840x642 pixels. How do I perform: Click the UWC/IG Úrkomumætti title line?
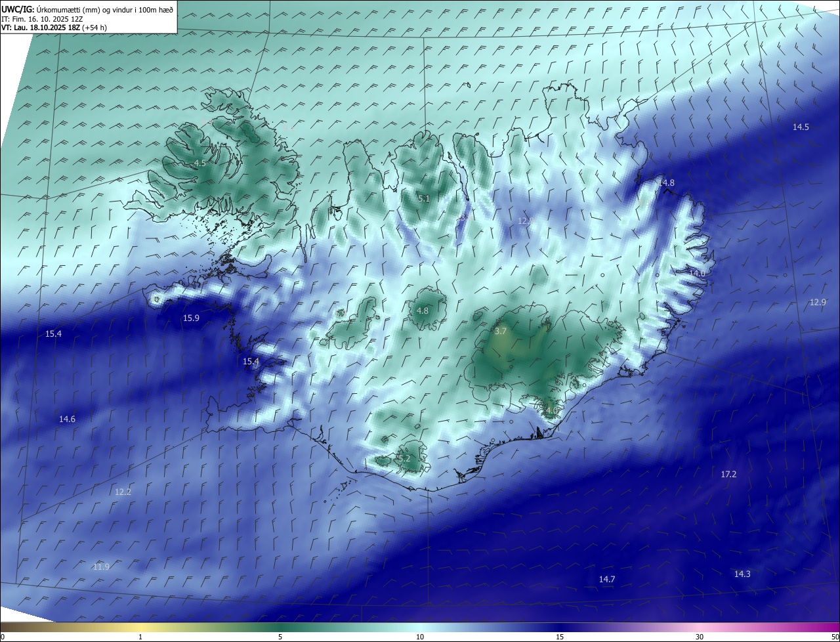87,9
